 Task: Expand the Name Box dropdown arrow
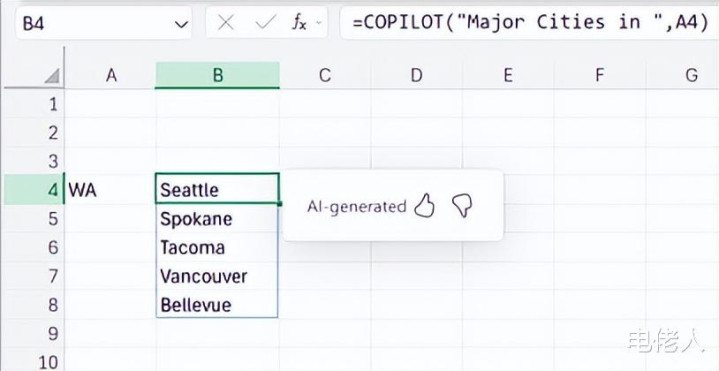point(182,24)
